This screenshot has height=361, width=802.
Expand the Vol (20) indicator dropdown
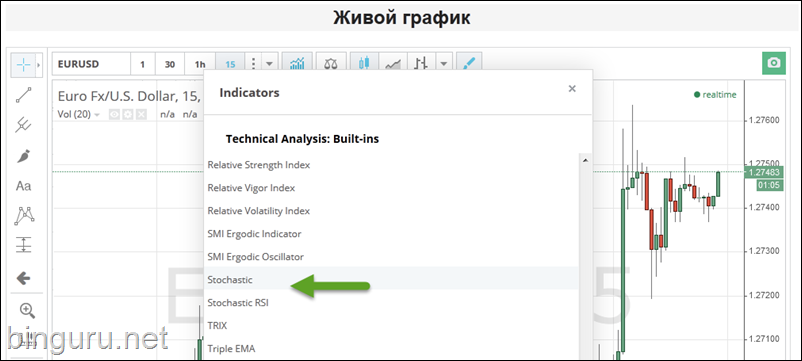(97, 115)
